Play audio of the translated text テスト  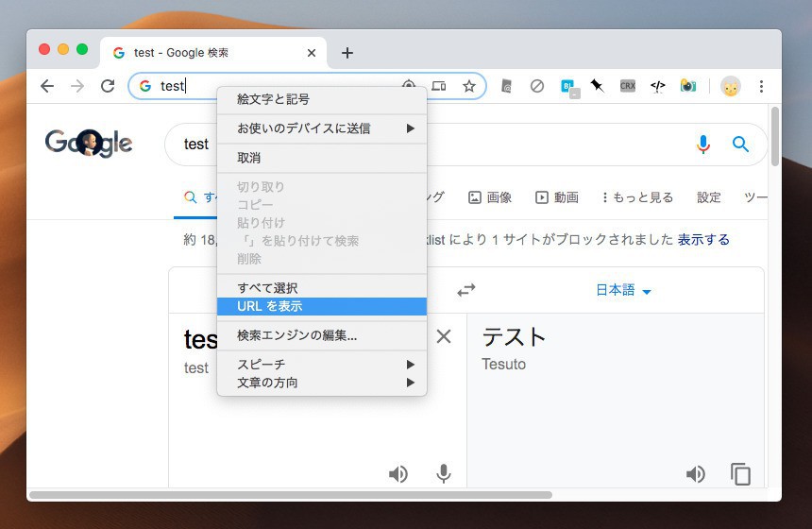click(696, 474)
